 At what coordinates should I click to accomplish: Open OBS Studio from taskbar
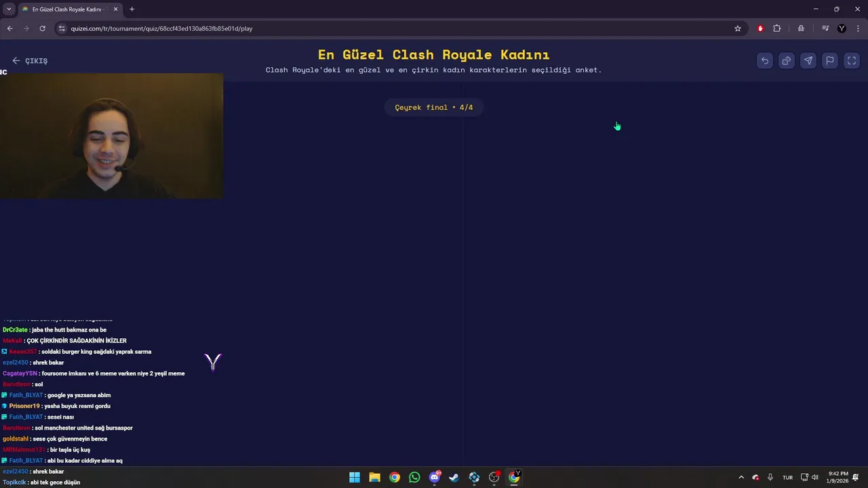click(494, 477)
